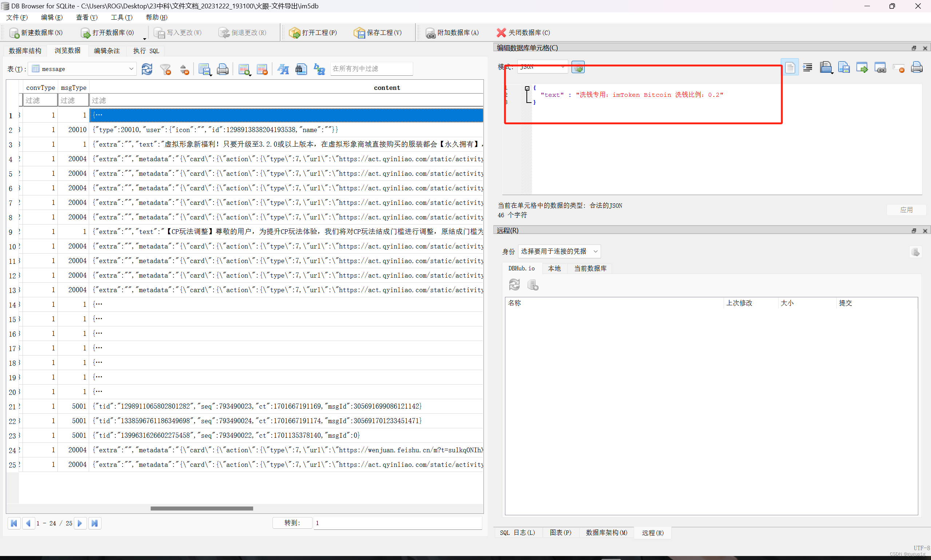Open the 查看(V) menu
This screenshot has width=931, height=560.
(x=87, y=17)
